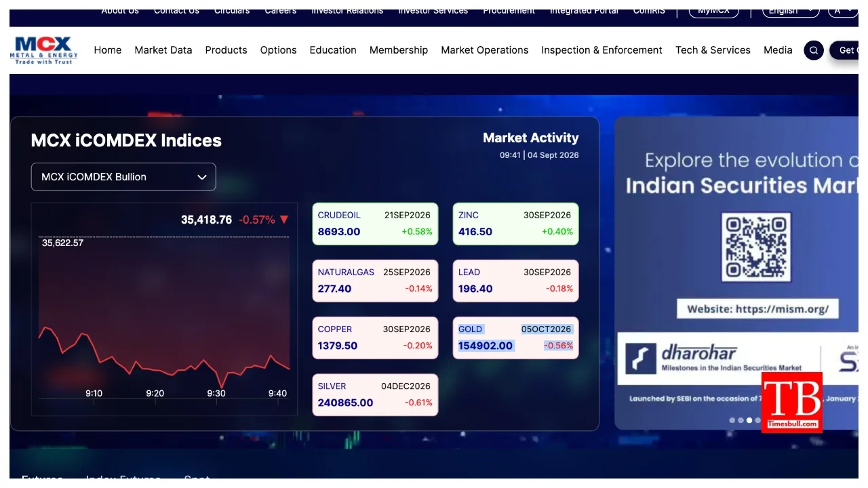Open the ZINC 30SEP2026 contract card
This screenshot has height=488, width=868.
pos(515,224)
